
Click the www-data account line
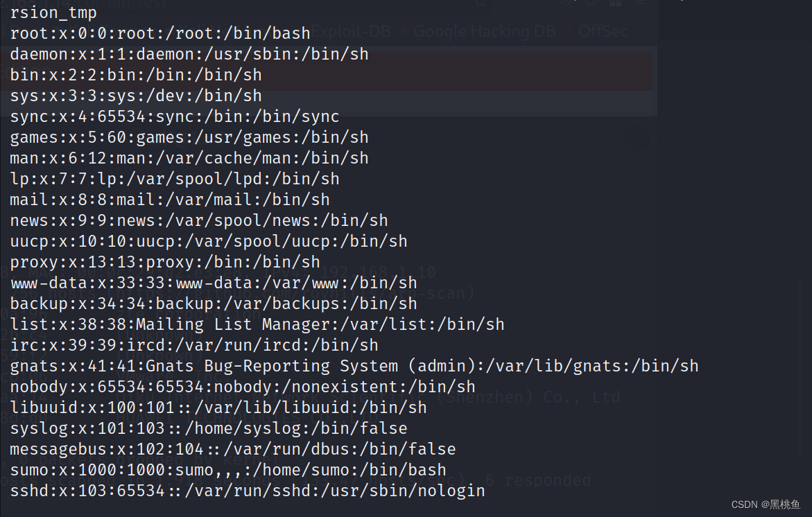[214, 283]
